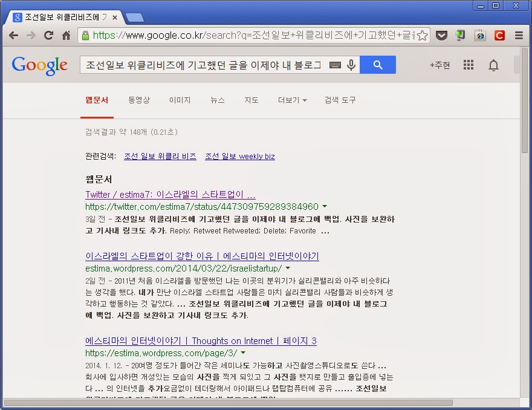Switch to the 지도 tab
Image resolution: width=532 pixels, height=410 pixels.
[251, 100]
